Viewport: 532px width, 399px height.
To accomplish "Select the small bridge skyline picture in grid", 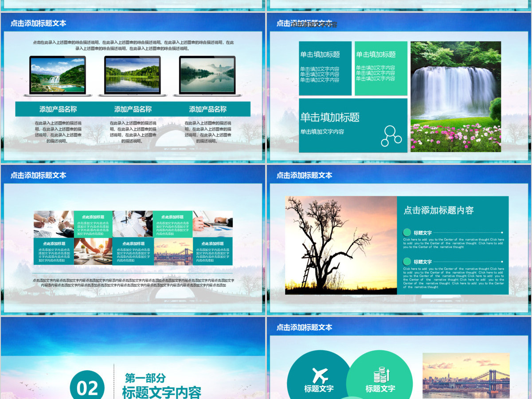I will tap(173, 251).
